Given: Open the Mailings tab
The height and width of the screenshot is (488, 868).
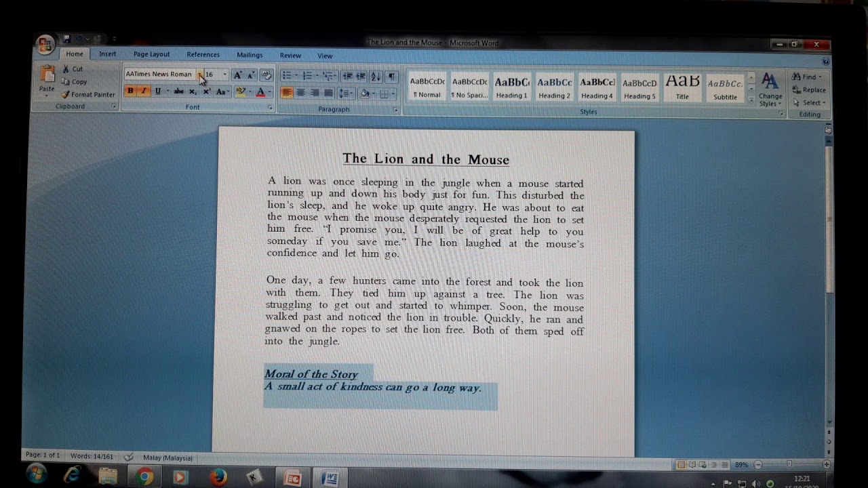Looking at the screenshot, I should [x=250, y=55].
